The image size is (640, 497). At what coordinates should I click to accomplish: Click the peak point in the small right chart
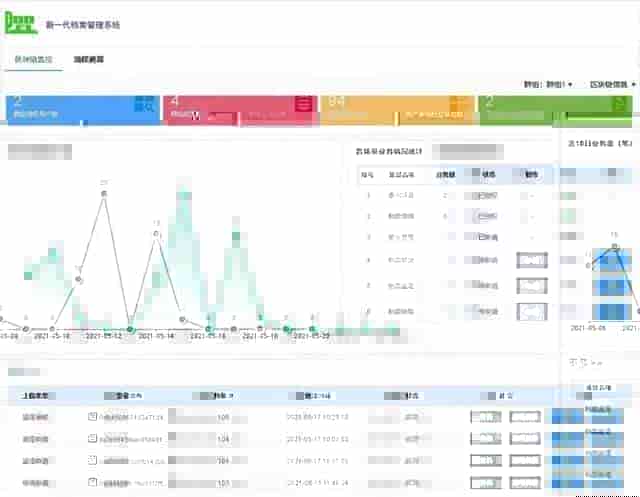[615, 246]
